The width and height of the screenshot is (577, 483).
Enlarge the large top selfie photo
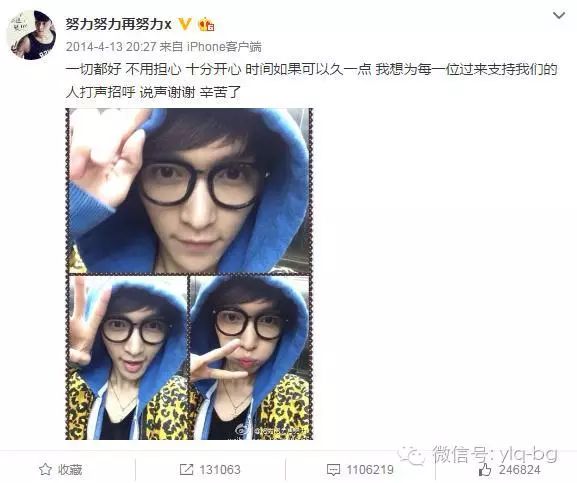click(190, 191)
